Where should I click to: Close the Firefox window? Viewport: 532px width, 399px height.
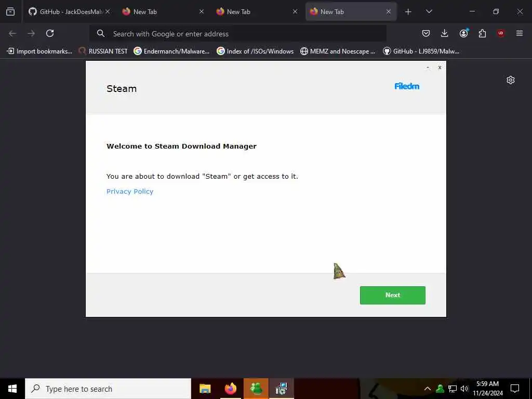point(520,11)
